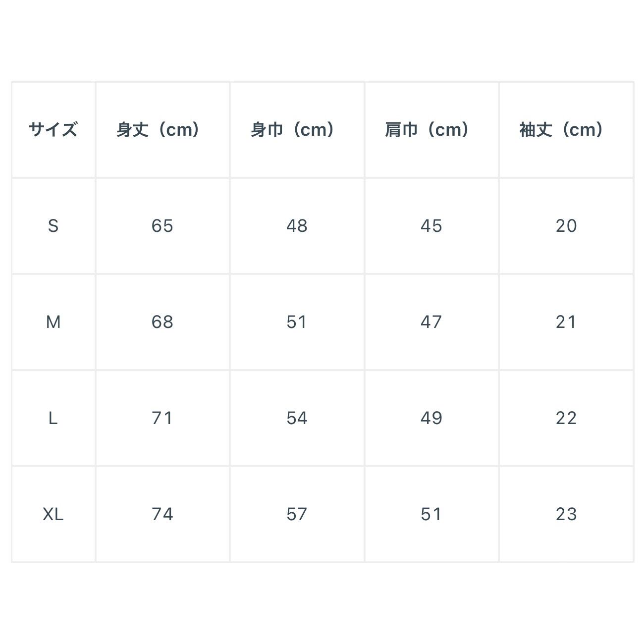Select the 袖丈 value 21 in M row
The width and height of the screenshot is (644, 644).
(566, 322)
